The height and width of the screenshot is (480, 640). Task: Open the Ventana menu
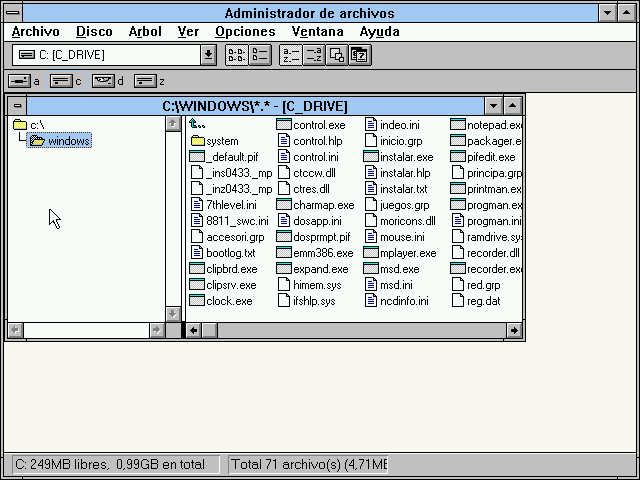pyautogui.click(x=318, y=31)
